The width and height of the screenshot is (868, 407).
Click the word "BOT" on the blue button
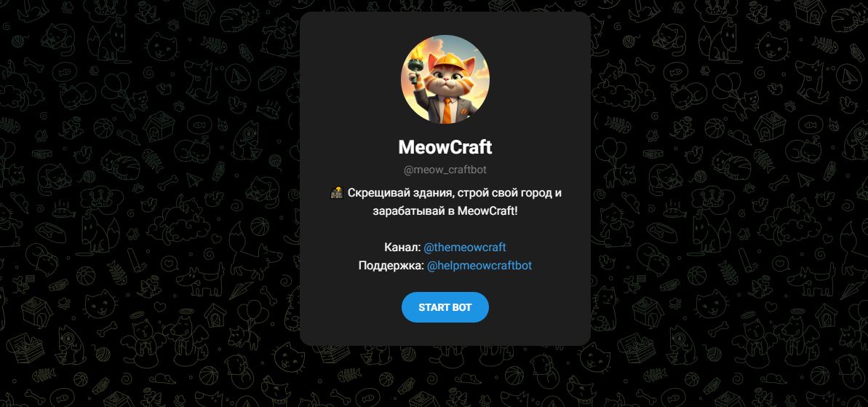pyautogui.click(x=461, y=307)
